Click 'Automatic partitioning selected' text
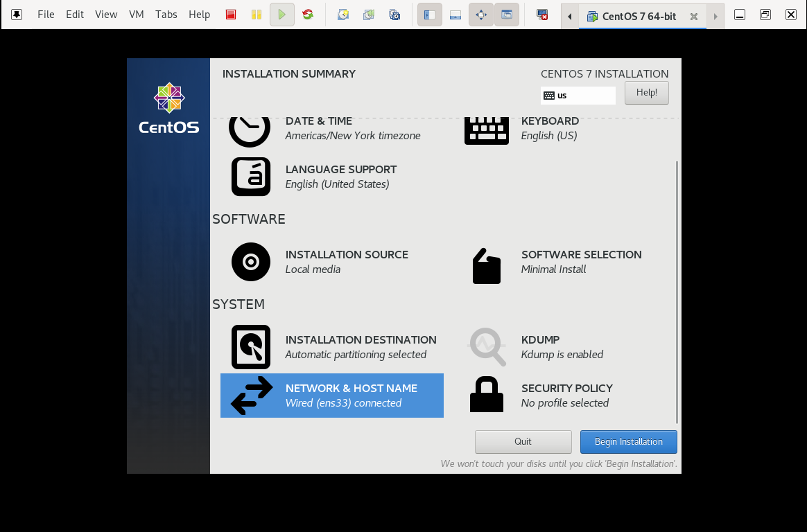 (356, 355)
